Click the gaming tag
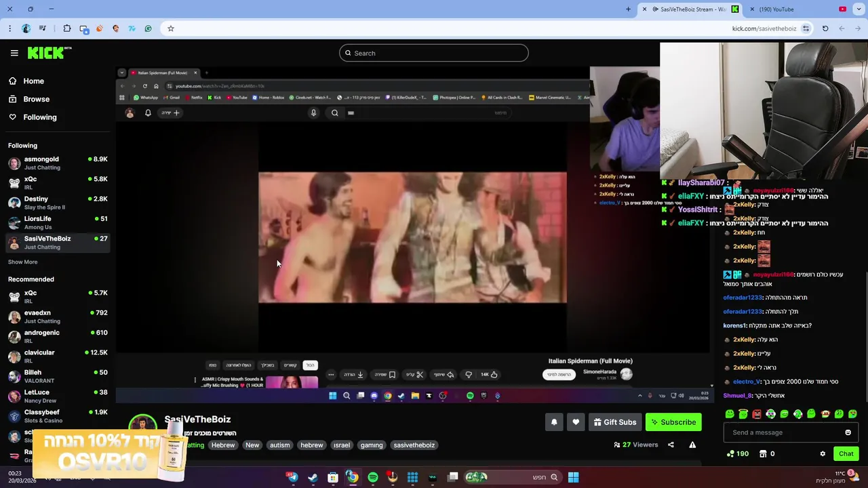Screen dimensions: 868x488 372,445
